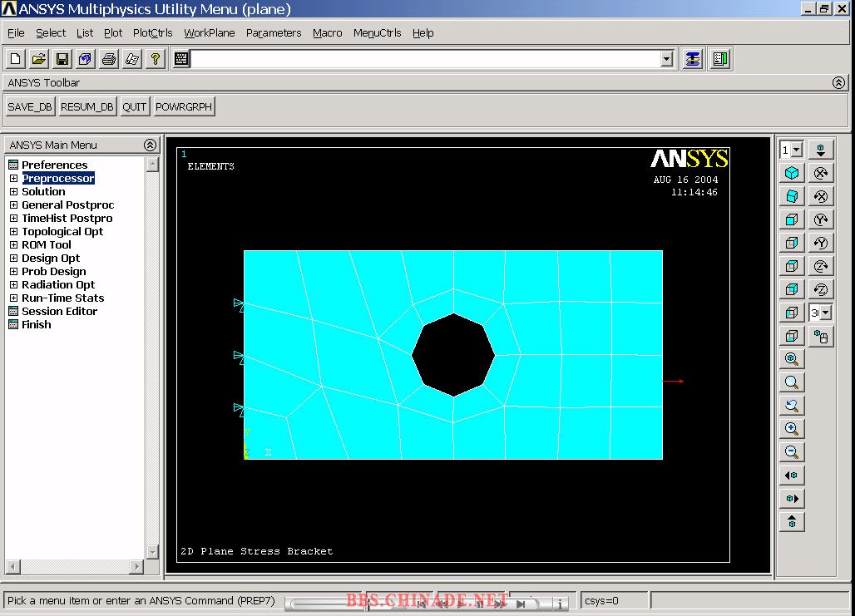Rotate clockwise about Y axis icon
Image resolution: width=855 pixels, height=616 pixels.
tap(821, 219)
